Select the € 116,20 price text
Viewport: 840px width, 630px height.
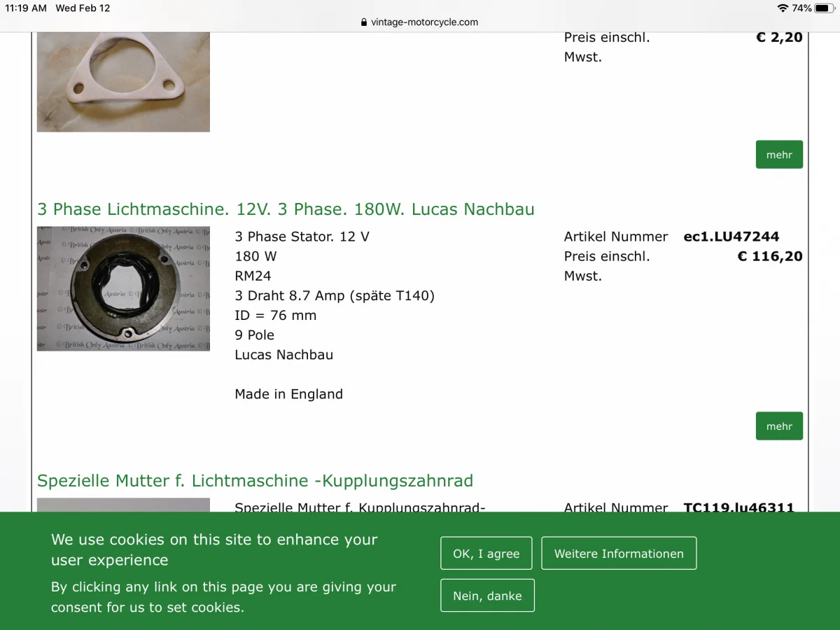click(770, 256)
